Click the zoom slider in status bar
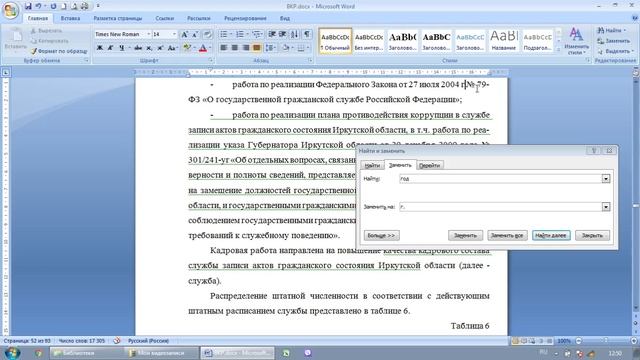The width and height of the screenshot is (640, 360). (x=606, y=340)
